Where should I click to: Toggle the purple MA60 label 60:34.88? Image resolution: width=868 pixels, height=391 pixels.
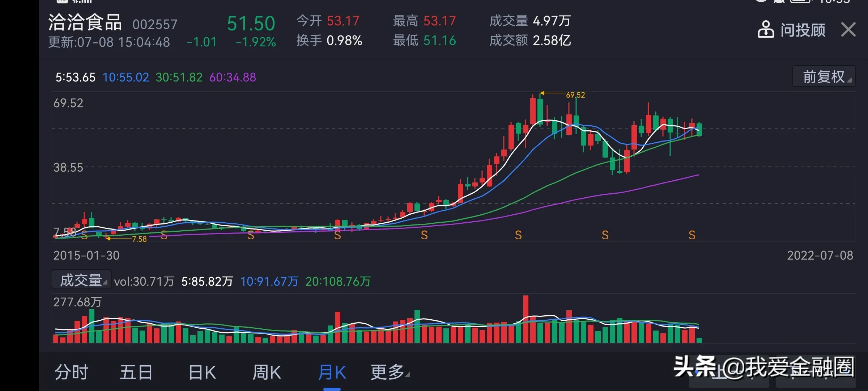coord(233,77)
